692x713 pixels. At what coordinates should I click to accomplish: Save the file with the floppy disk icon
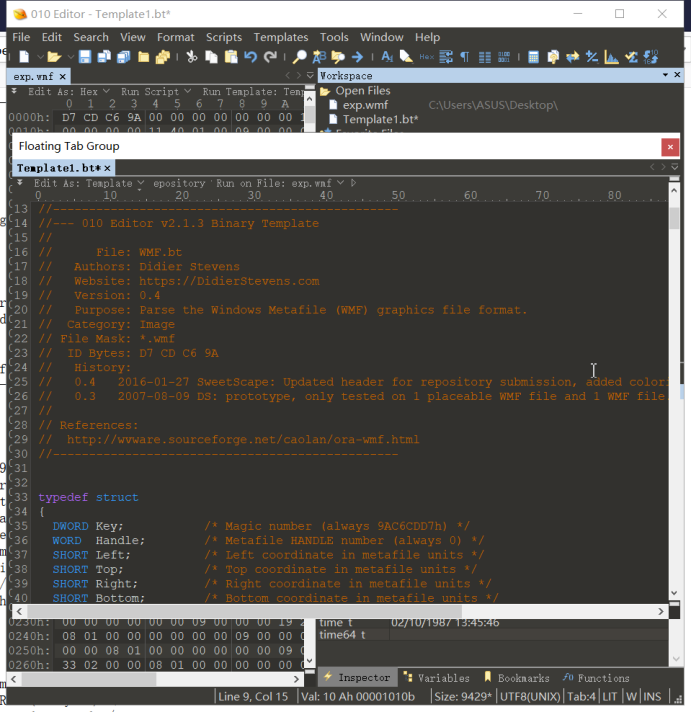coord(85,57)
